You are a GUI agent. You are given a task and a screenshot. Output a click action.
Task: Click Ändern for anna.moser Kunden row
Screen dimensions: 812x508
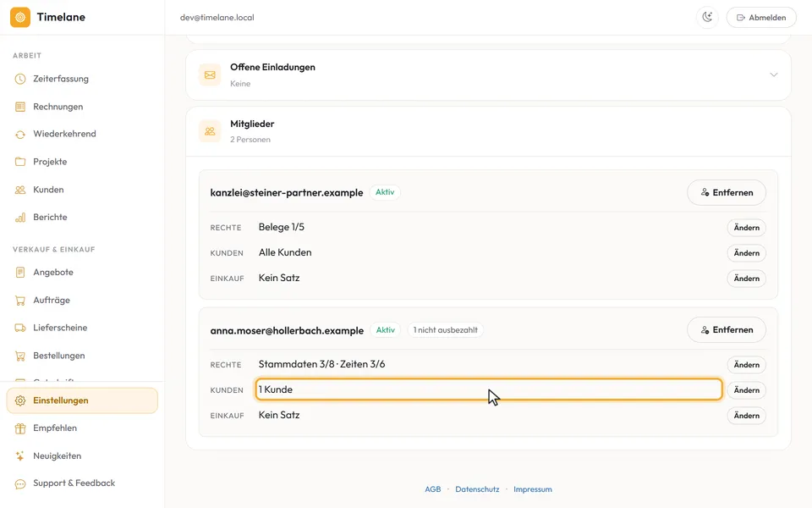(x=746, y=390)
